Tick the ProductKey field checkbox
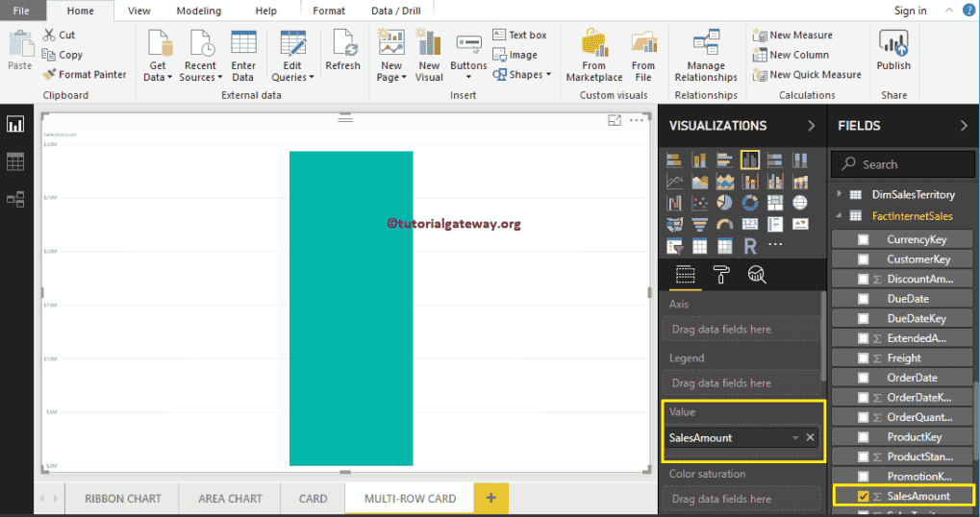The image size is (980, 517). tap(863, 437)
